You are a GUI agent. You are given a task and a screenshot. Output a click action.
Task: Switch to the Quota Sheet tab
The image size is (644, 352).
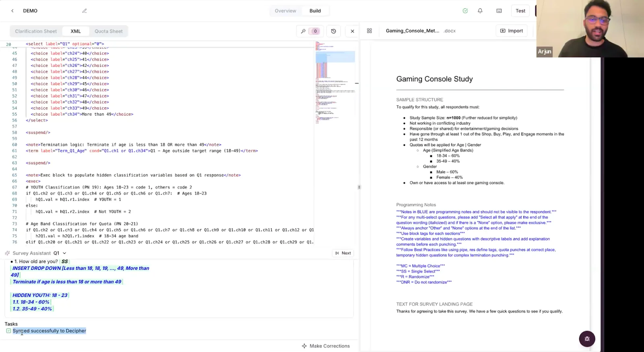(x=109, y=31)
